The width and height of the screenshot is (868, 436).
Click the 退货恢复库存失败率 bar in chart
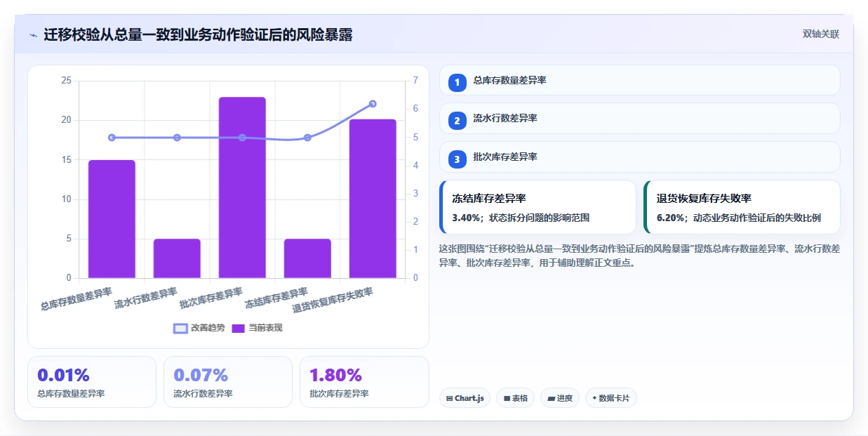(x=373, y=199)
